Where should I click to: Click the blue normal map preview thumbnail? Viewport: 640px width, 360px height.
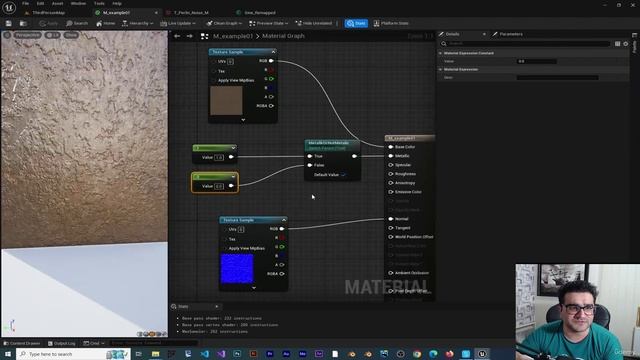pyautogui.click(x=237, y=269)
